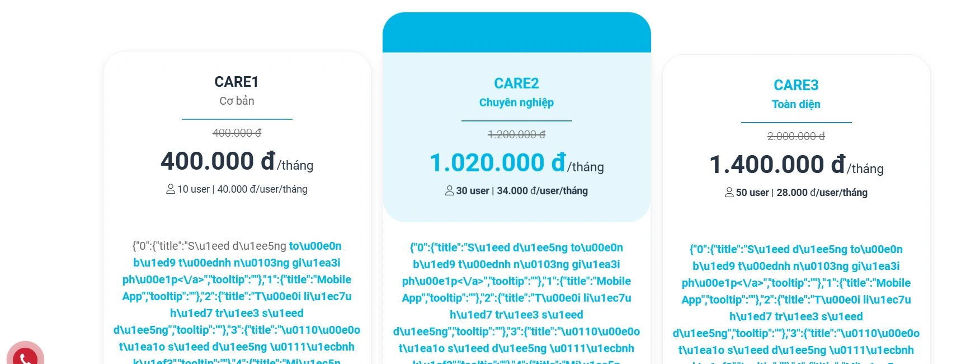
Task: Open the blue feature link in CARE1 card
Action: coord(237,279)
